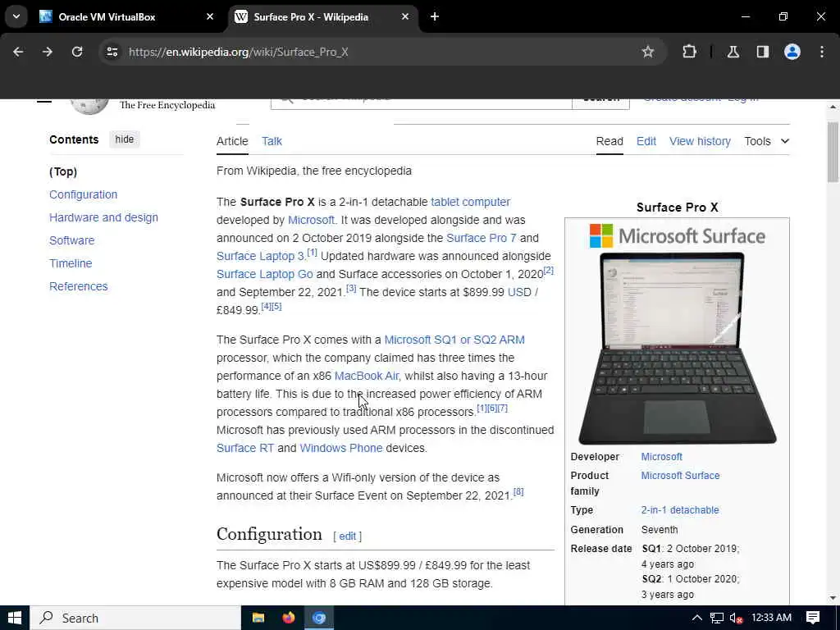Open the muted volume tray icon

(x=736, y=619)
